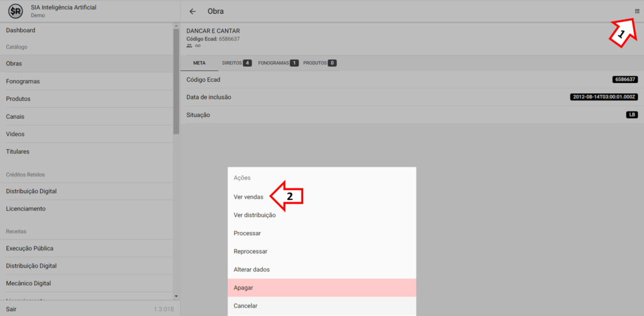Image resolution: width=644 pixels, height=316 pixels.
Task: Click Sair to log out
Action: click(x=11, y=309)
